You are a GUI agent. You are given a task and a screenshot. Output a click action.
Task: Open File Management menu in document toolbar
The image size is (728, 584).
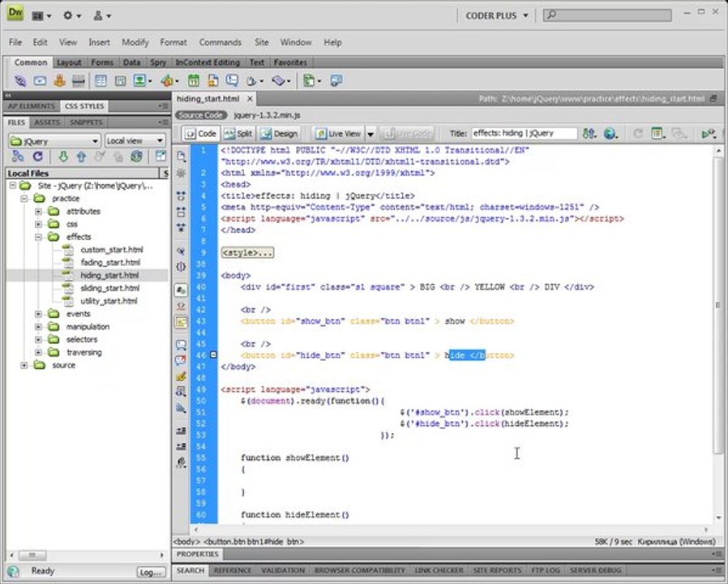point(589,134)
